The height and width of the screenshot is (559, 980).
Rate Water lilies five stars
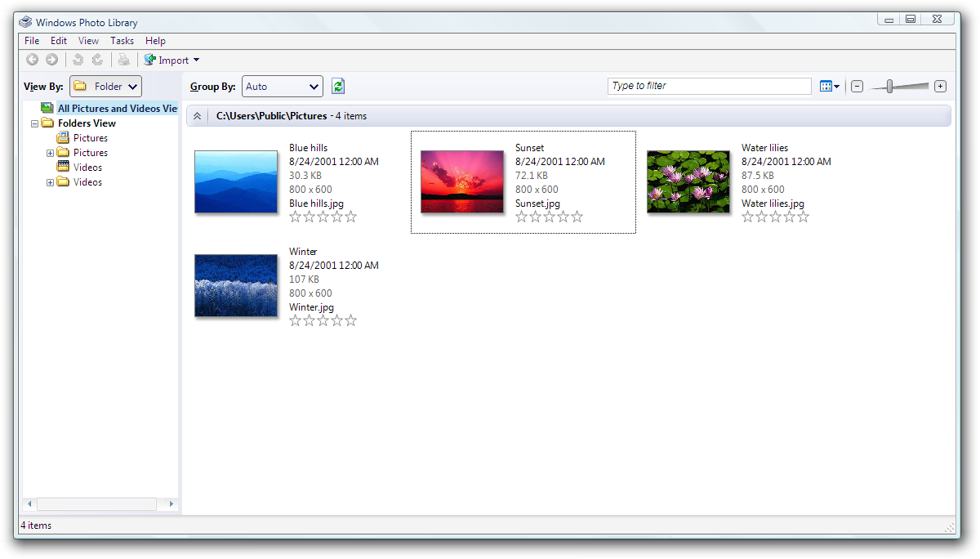click(x=804, y=217)
